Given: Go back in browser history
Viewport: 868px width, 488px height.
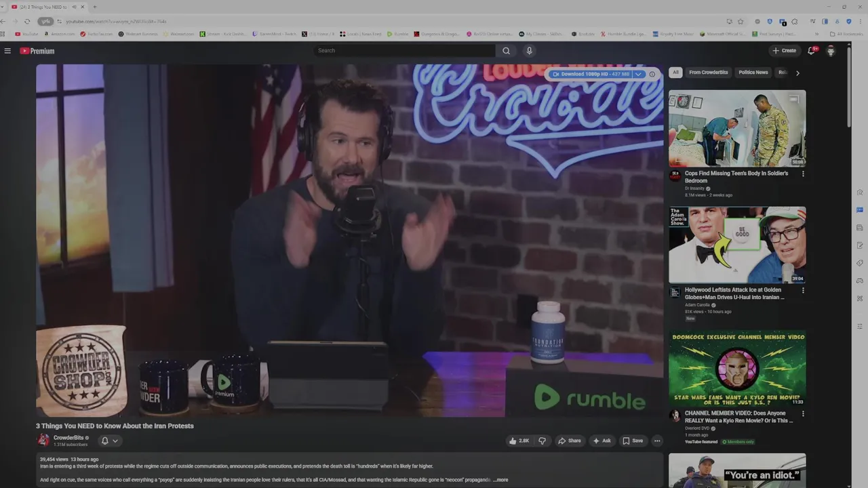Looking at the screenshot, I should [x=3, y=21].
